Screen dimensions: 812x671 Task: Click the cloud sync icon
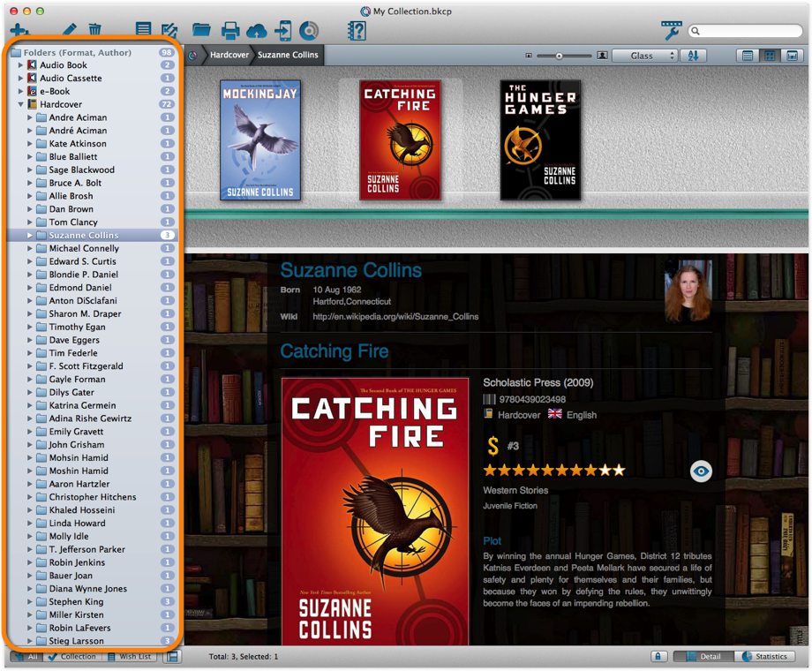(256, 31)
